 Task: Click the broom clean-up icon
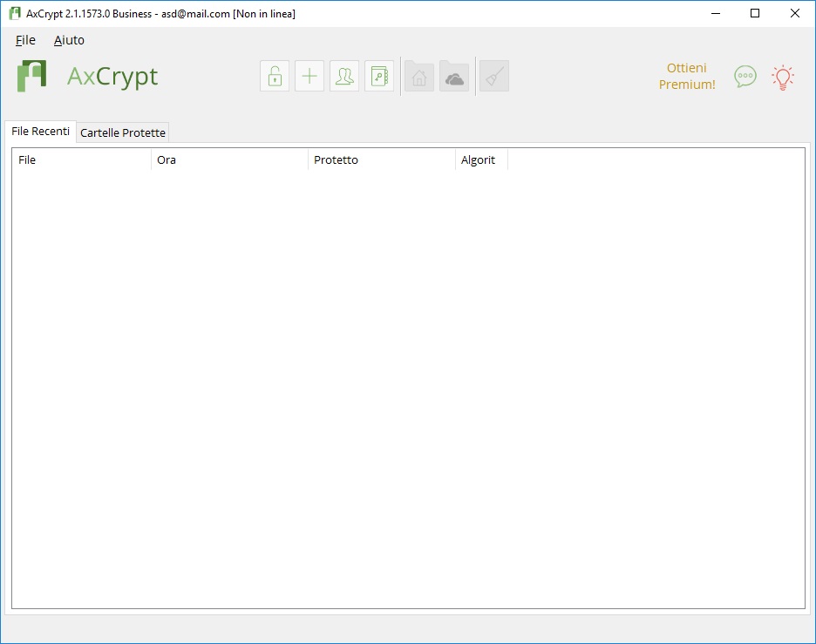[493, 77]
